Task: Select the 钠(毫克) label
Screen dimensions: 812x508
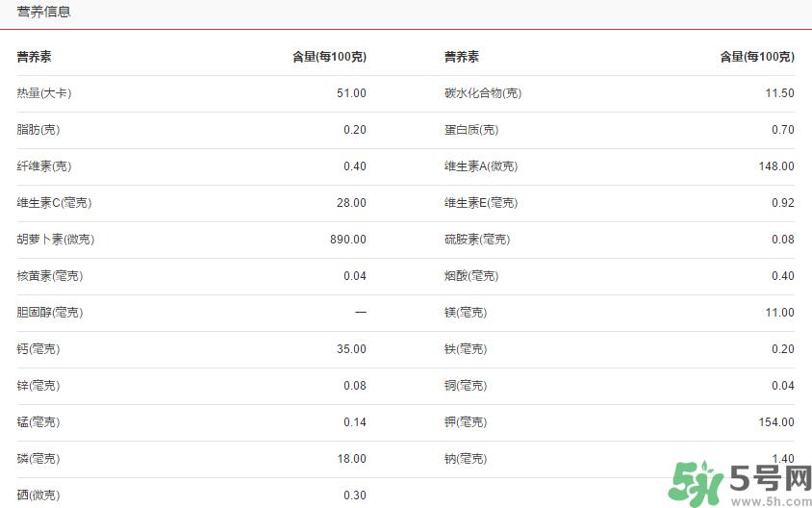Action: tap(466, 459)
